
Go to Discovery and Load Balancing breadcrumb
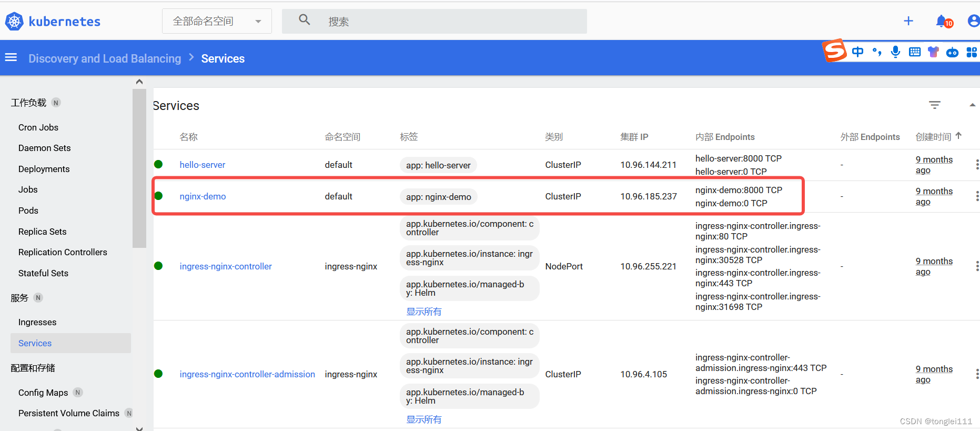[x=105, y=58]
